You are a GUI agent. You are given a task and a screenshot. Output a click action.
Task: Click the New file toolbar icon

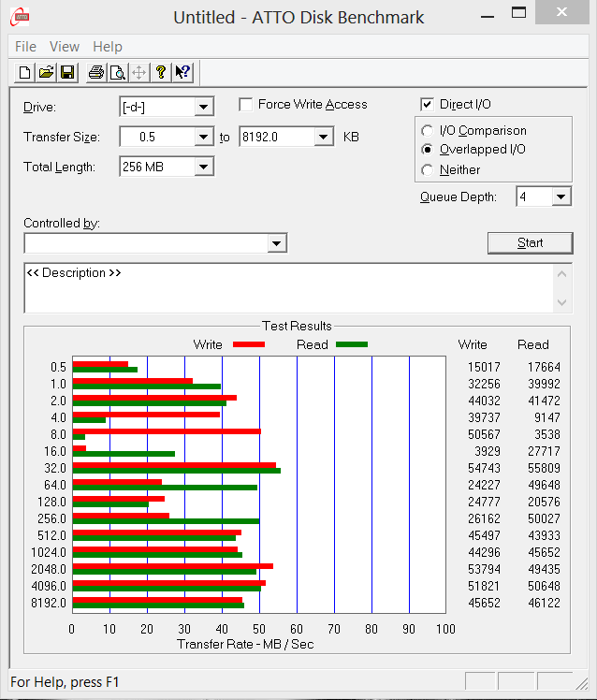click(25, 72)
